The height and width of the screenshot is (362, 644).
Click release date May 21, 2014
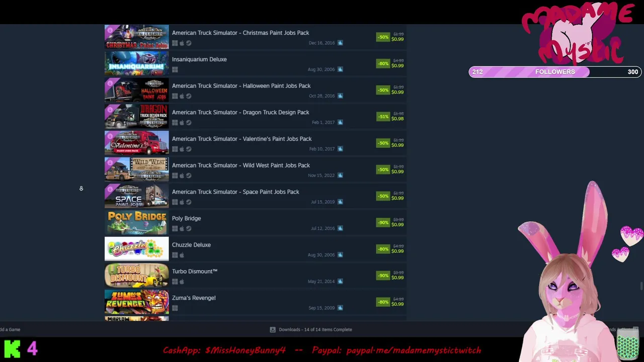tap(321, 282)
